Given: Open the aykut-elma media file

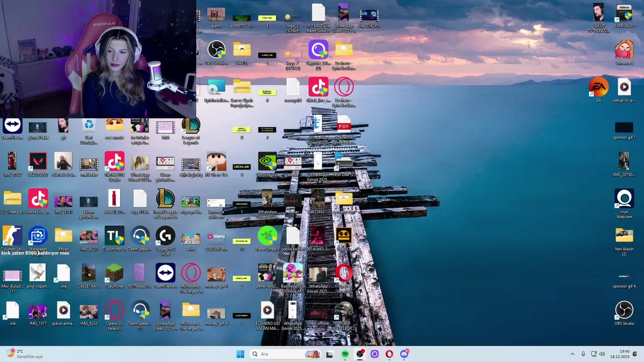Looking at the screenshot, I should pyautogui.click(x=63, y=313).
